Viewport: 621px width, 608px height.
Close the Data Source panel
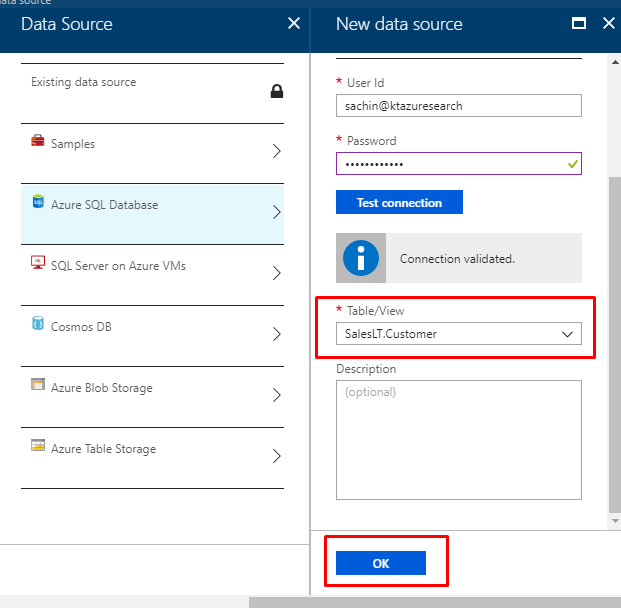coord(293,23)
